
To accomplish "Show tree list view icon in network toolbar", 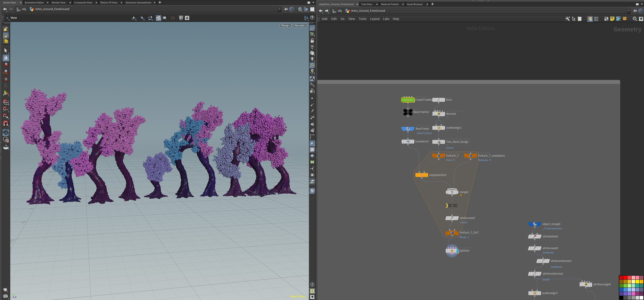I will pos(573,19).
